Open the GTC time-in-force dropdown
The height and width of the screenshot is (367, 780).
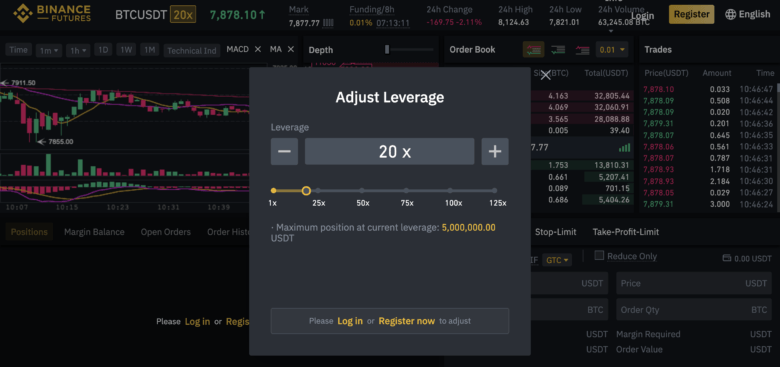pyautogui.click(x=557, y=260)
